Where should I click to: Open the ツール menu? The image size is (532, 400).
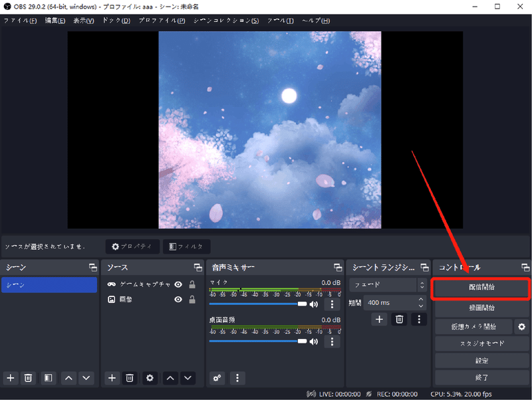click(280, 21)
